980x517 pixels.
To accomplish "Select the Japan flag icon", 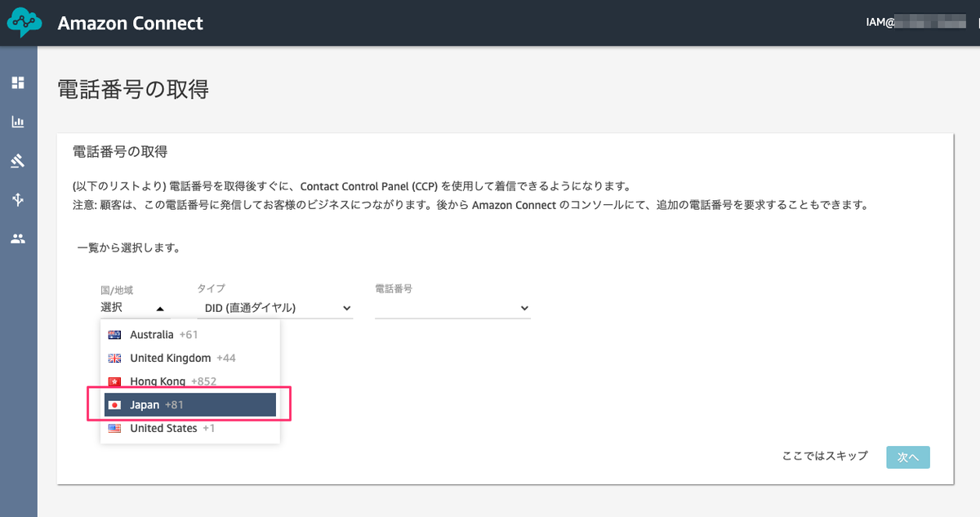I will pos(114,405).
